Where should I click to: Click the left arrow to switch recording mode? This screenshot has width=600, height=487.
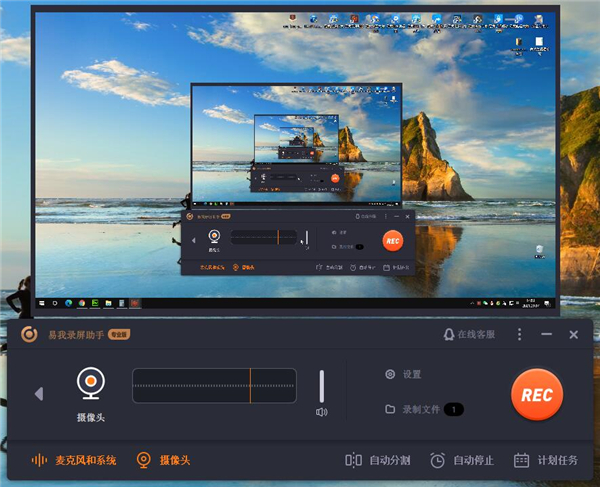pyautogui.click(x=39, y=394)
